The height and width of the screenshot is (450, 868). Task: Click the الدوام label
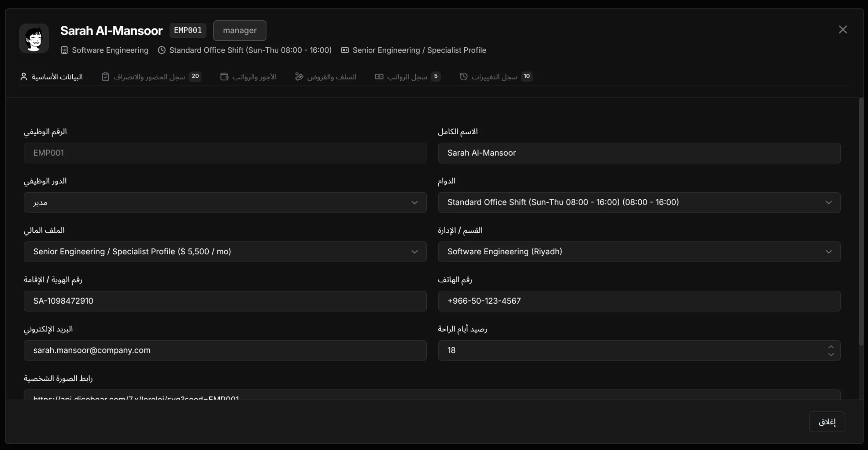pyautogui.click(x=447, y=181)
